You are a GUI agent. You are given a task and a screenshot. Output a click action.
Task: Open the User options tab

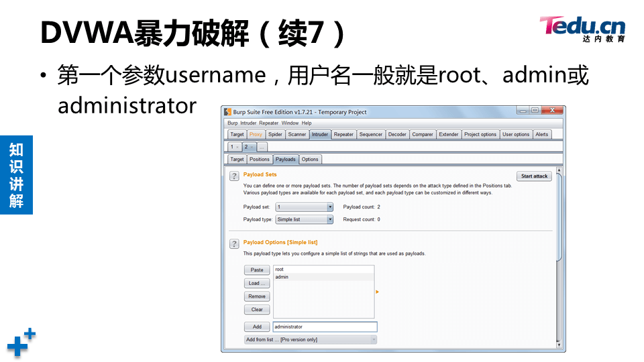[x=516, y=134]
